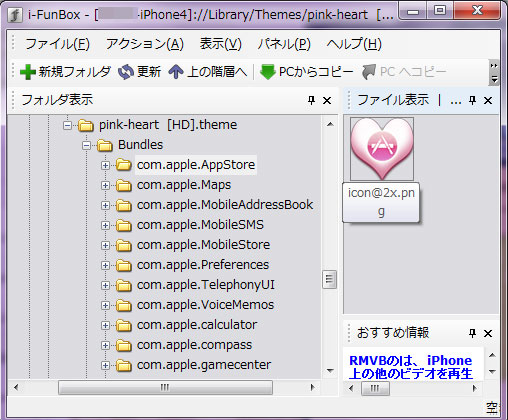Click the PCからコピー button label
The image size is (508, 420).
316,72
